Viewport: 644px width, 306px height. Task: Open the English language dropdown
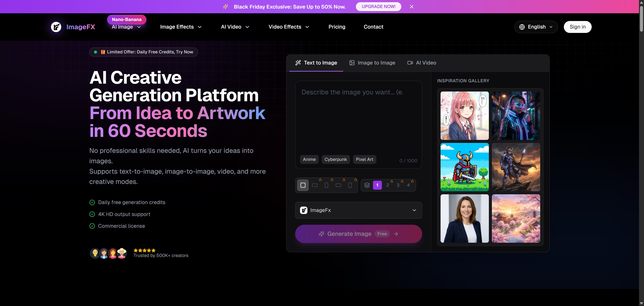coord(536,27)
